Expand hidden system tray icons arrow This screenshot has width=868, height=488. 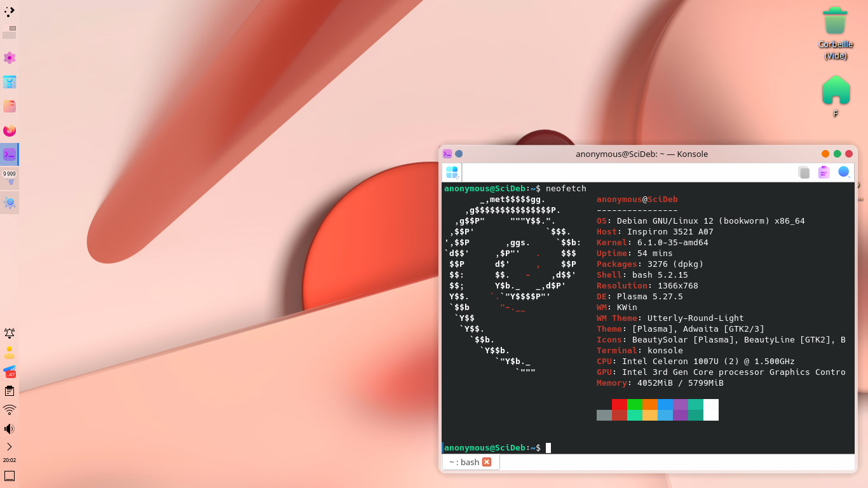tap(10, 447)
